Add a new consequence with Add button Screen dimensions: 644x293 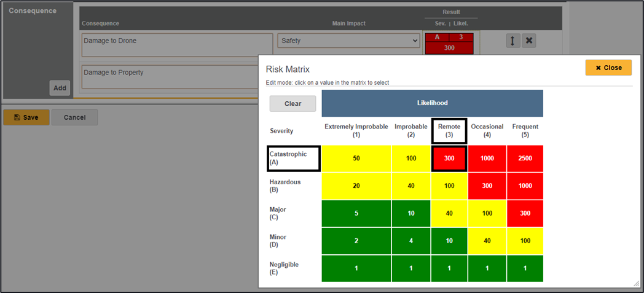[60, 88]
